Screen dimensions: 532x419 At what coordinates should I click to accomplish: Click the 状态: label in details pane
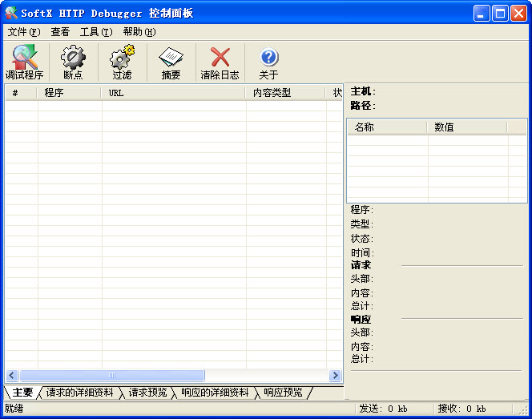coord(362,239)
